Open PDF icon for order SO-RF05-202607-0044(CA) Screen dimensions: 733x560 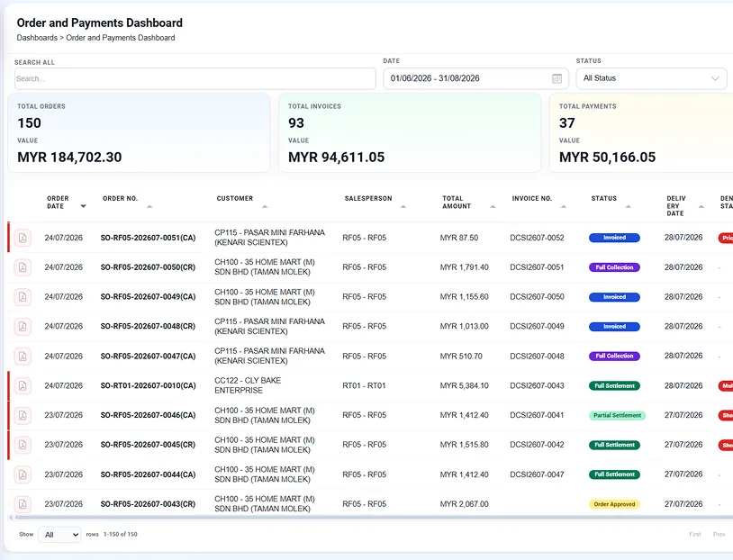23,474
